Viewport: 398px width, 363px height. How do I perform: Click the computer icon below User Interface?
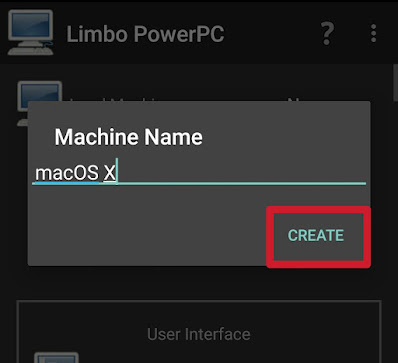tap(57, 357)
